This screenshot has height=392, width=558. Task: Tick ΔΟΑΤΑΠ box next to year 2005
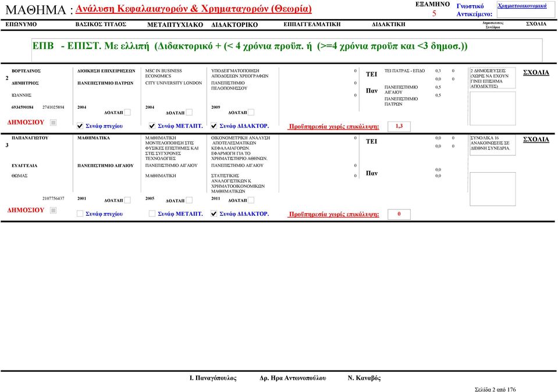189,200
